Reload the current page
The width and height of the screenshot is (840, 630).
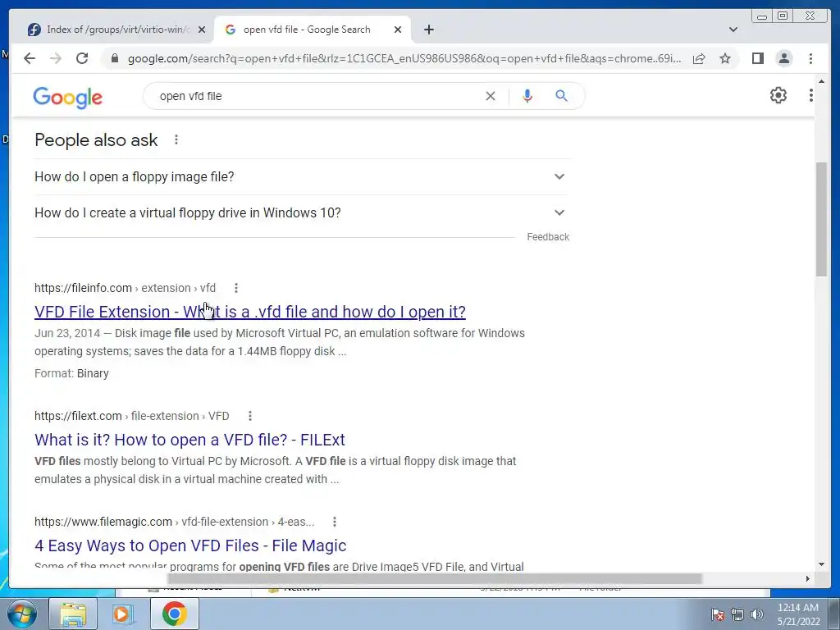pyautogui.click(x=82, y=58)
